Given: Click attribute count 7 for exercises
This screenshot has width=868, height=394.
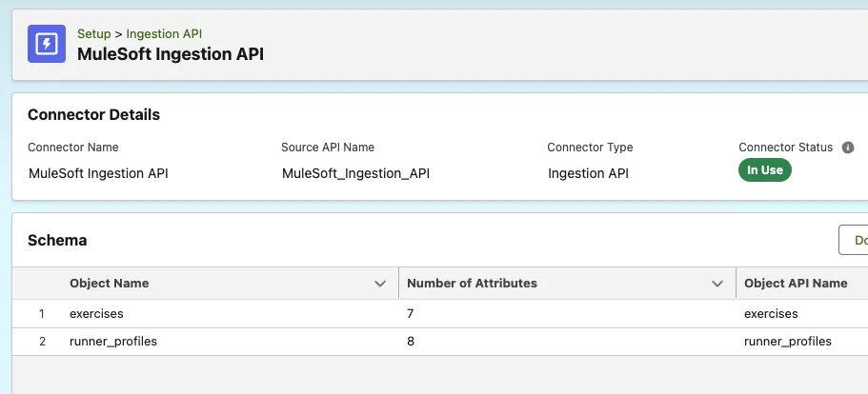Looking at the screenshot, I should click(411, 314).
